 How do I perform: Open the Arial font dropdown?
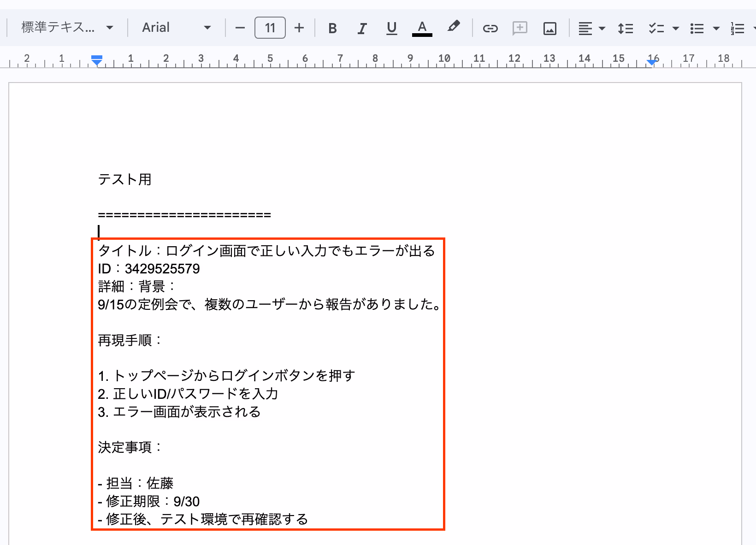coord(176,28)
